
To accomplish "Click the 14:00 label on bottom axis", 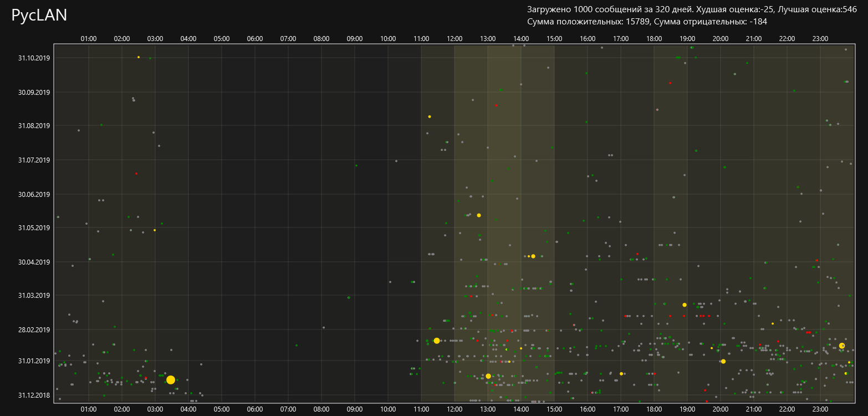I will pos(521,409).
